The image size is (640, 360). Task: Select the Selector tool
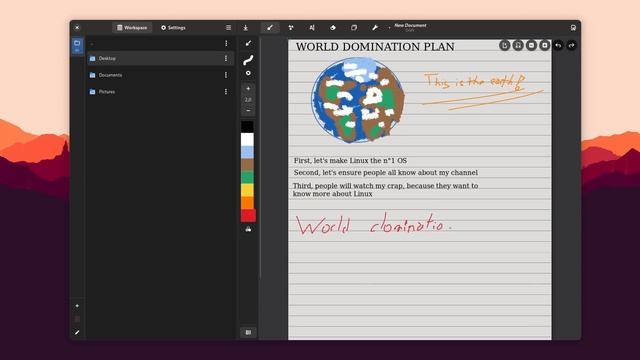point(354,28)
